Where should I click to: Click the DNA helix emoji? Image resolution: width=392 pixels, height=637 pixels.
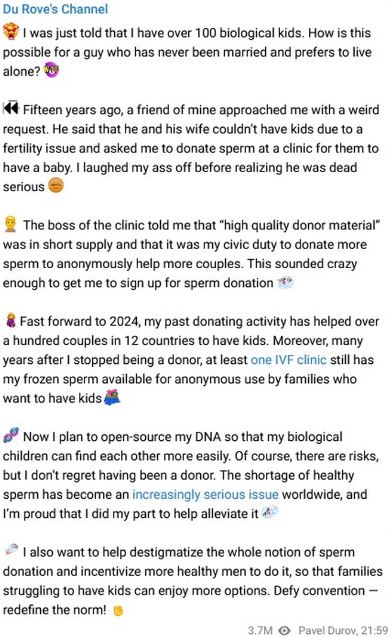coord(11,436)
